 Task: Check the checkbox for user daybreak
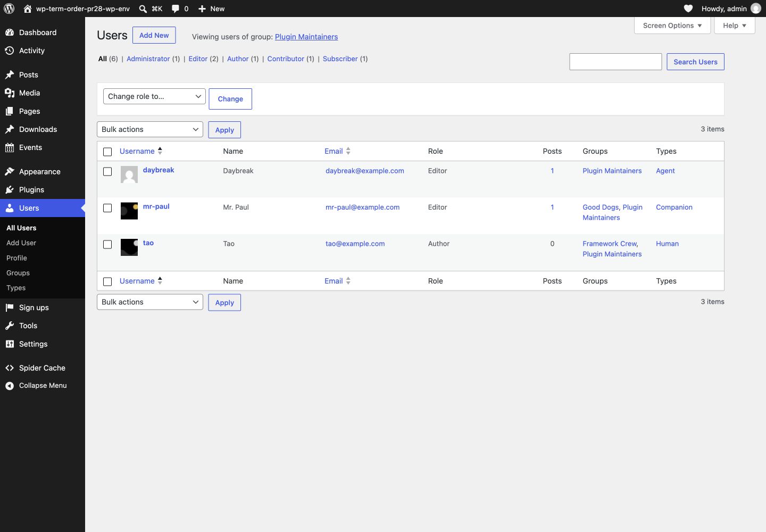tap(107, 171)
